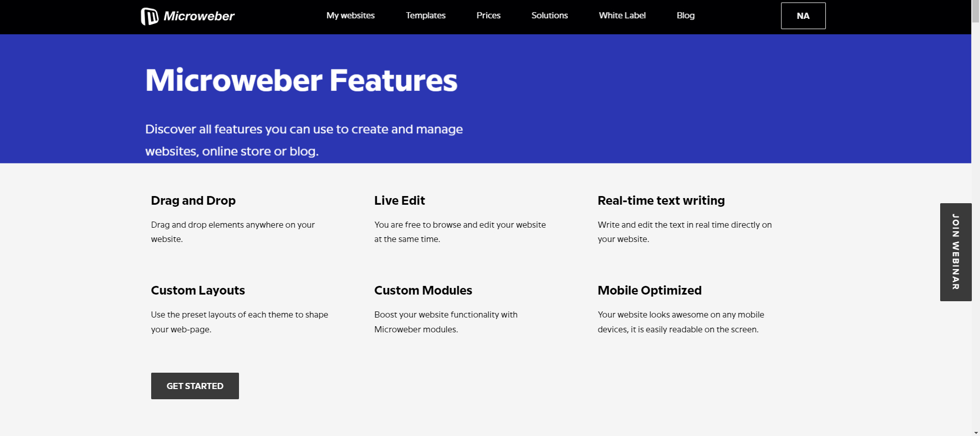The height and width of the screenshot is (436, 980).
Task: Click the 'Write and edit the text' description
Action: (684, 232)
